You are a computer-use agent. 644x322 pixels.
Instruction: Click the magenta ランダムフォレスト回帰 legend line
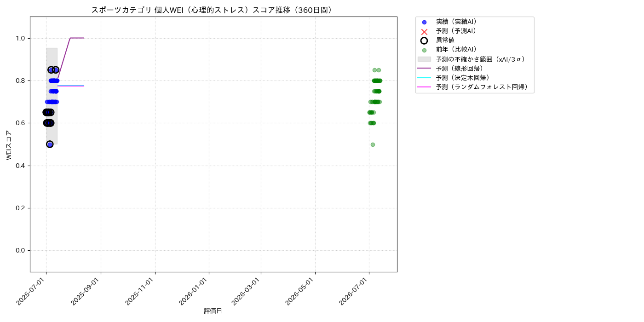coord(424,87)
